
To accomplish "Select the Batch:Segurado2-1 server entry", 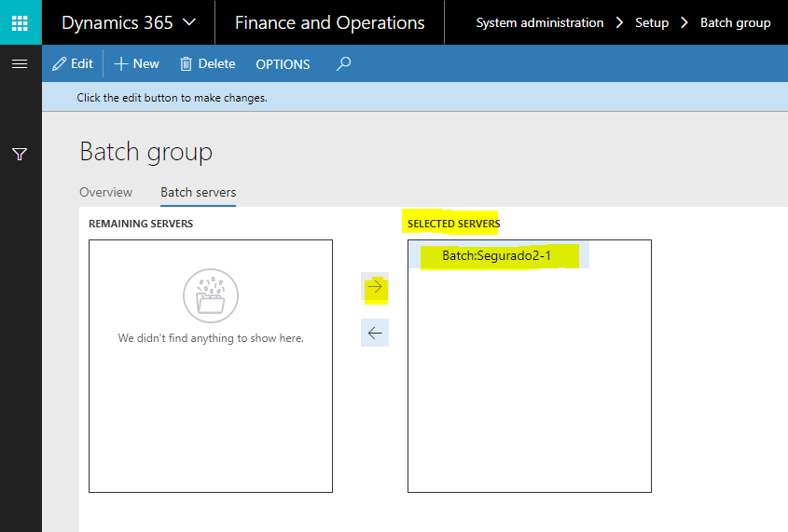I will tap(496, 255).
